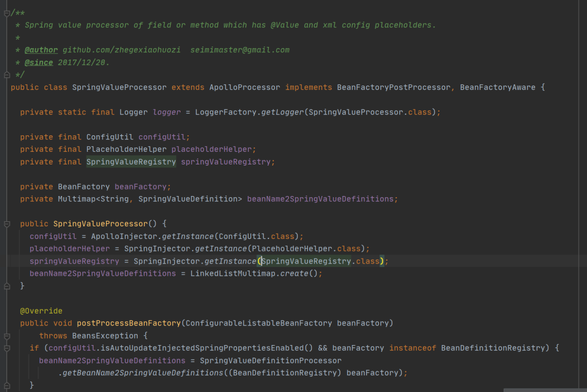Fold the SpringValueProcessor constructor at its opening marker
Viewport: 587px width, 392px height.
pos(7,224)
